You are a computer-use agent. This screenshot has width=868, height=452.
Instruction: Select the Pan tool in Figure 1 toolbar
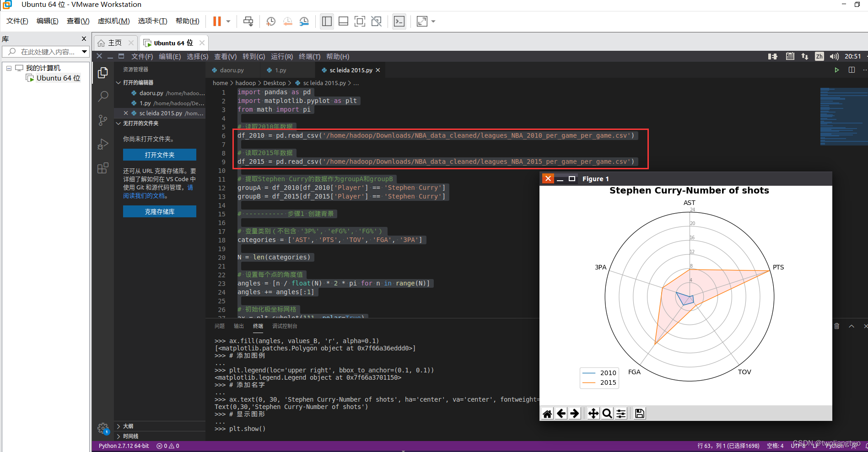click(x=593, y=413)
